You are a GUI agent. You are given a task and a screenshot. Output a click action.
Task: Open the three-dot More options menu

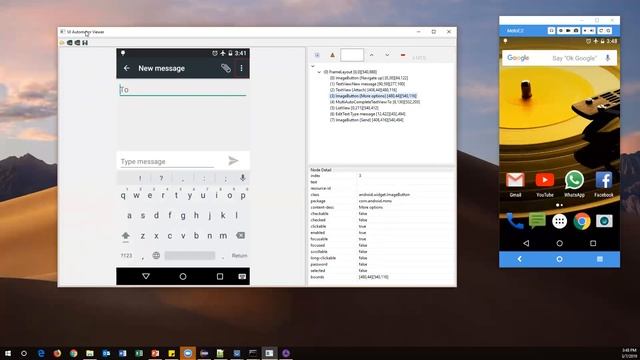click(241, 68)
